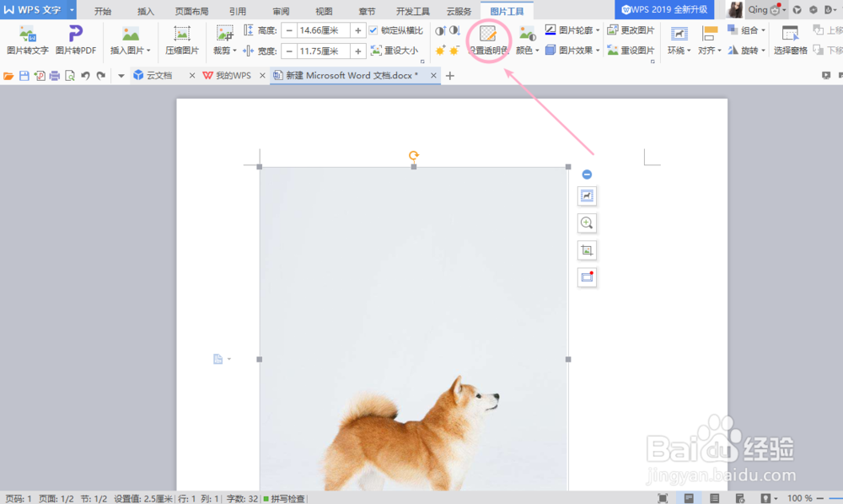Image resolution: width=843 pixels, height=504 pixels.
Task: Click the undo arrow
Action: click(x=85, y=76)
